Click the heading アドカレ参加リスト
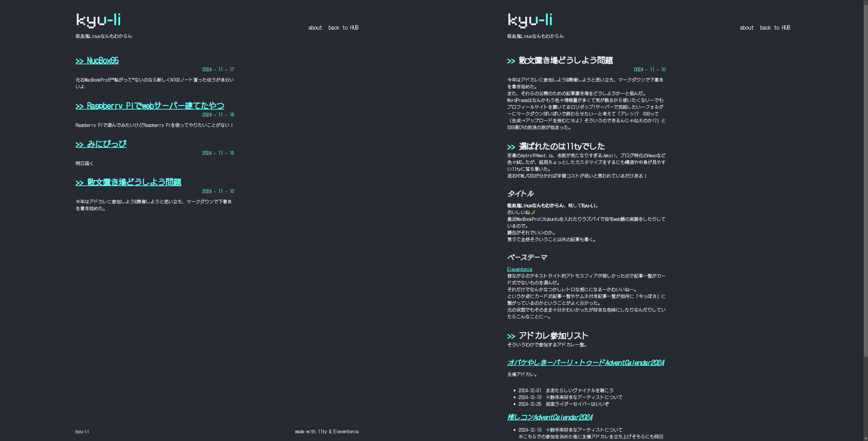Screen dimensions: 868x441 pos(554,336)
